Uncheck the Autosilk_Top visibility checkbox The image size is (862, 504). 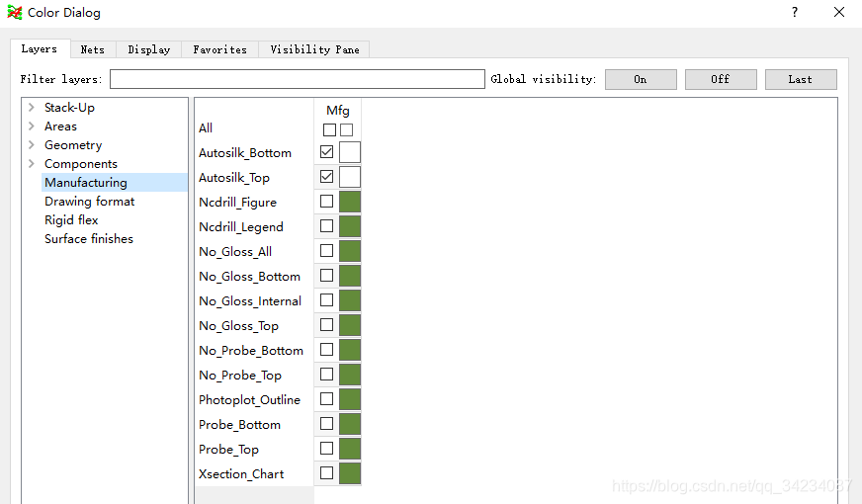tap(327, 177)
